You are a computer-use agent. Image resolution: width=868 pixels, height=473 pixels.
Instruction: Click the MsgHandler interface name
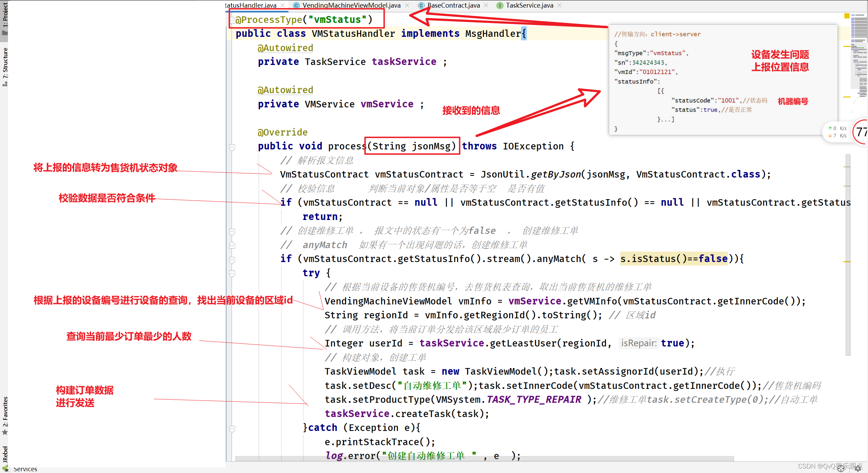(x=493, y=34)
